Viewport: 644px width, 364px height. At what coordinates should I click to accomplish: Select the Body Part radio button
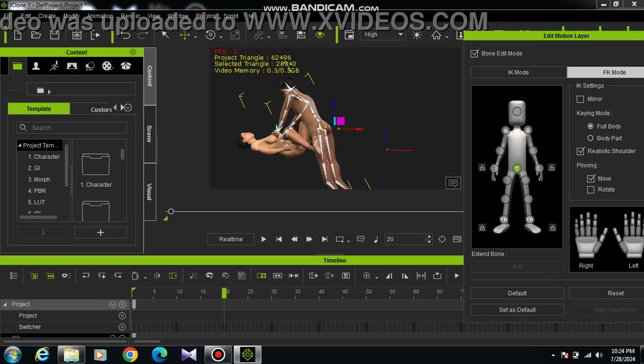(x=590, y=138)
